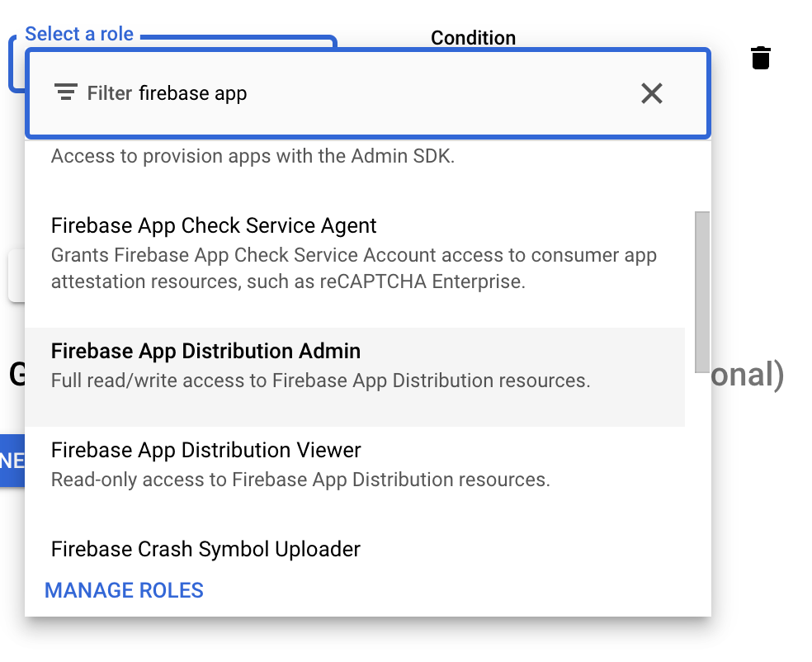
Task: Open the MANAGE ROLES link
Action: tap(124, 590)
